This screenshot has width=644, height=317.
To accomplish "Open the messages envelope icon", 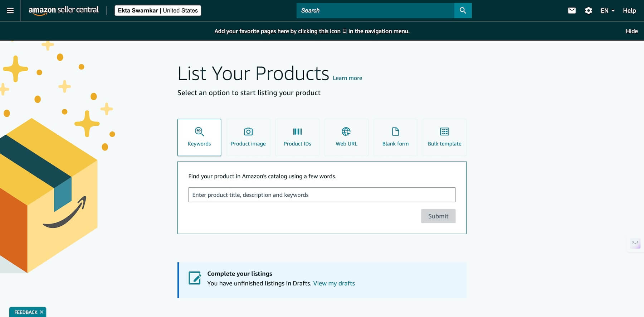I will click(572, 10).
